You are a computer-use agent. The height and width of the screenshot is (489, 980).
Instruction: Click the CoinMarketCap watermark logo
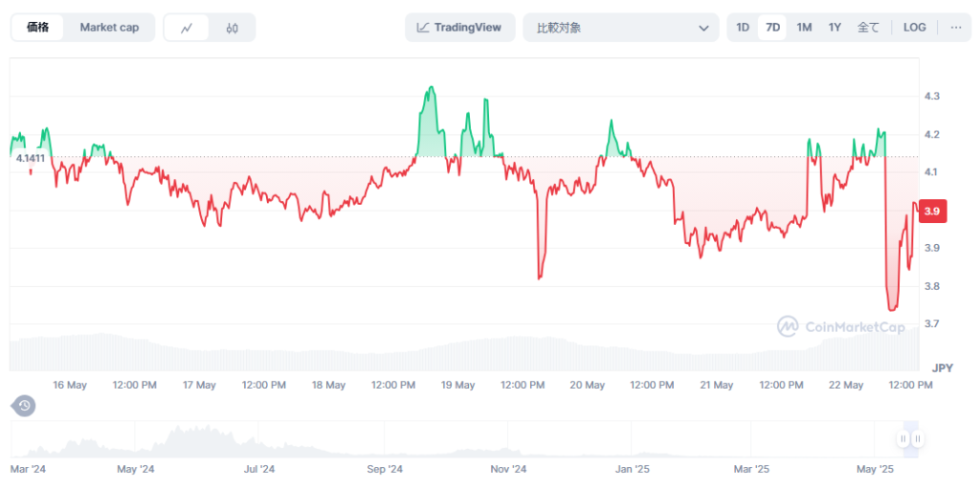[840, 327]
